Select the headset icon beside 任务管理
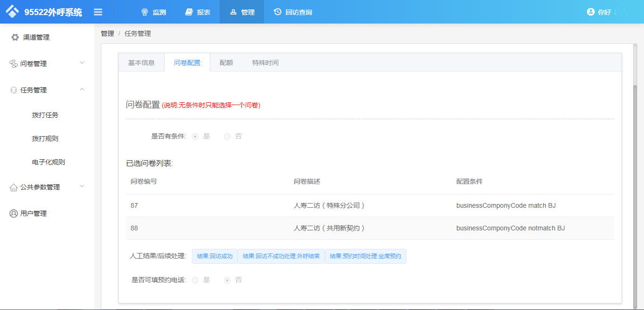Viewport: 644px width, 310px height. (x=14, y=90)
